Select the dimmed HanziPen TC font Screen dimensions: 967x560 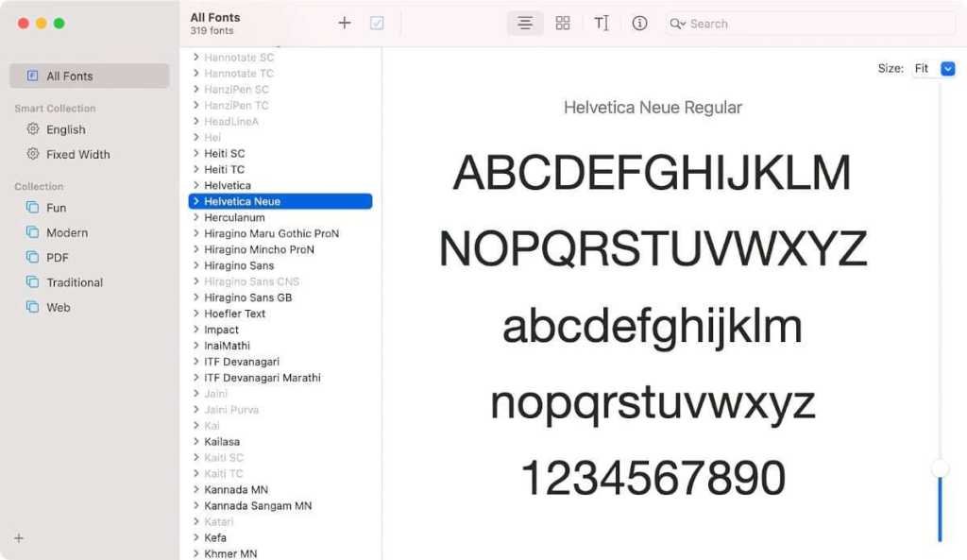(236, 105)
